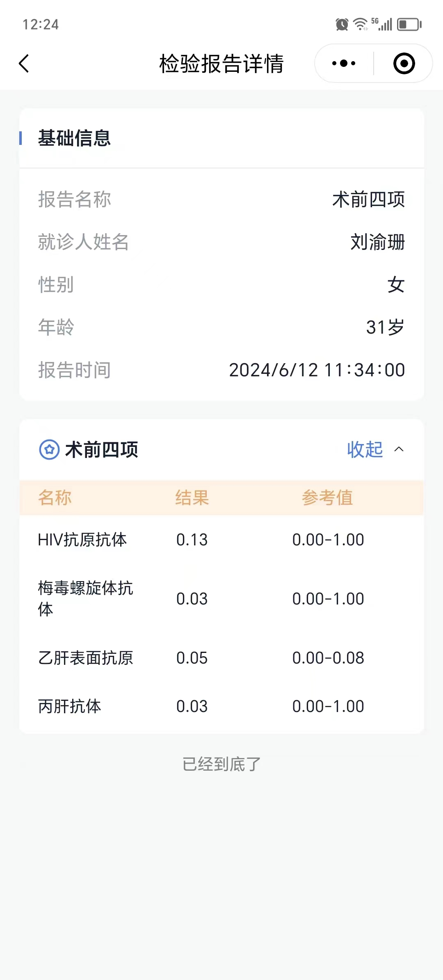Tap the 参考值 column header
The image size is (443, 980).
click(327, 498)
